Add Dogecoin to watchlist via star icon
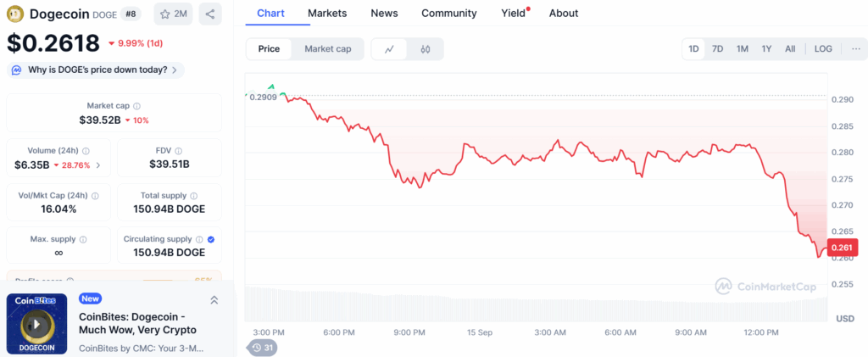The image size is (868, 357). point(173,14)
